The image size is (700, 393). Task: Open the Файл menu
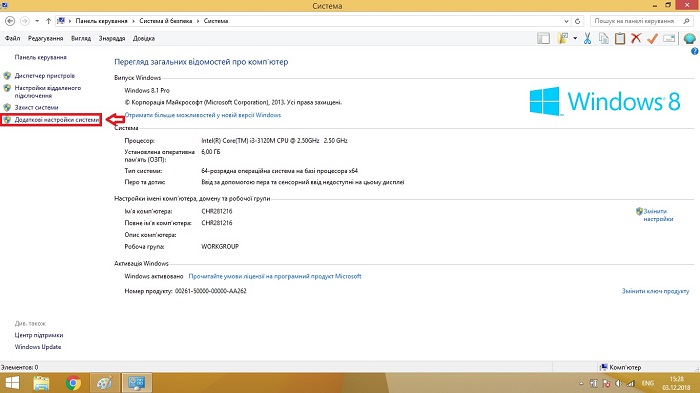point(12,38)
